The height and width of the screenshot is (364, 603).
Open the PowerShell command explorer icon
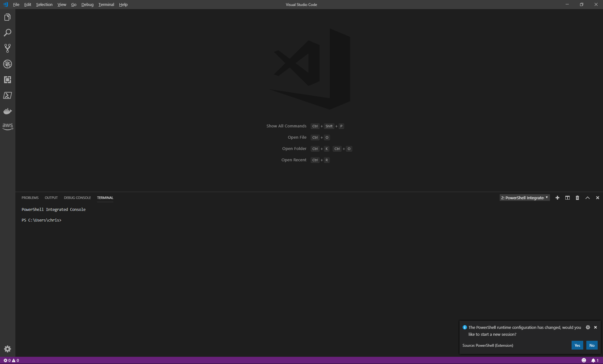tap(8, 95)
